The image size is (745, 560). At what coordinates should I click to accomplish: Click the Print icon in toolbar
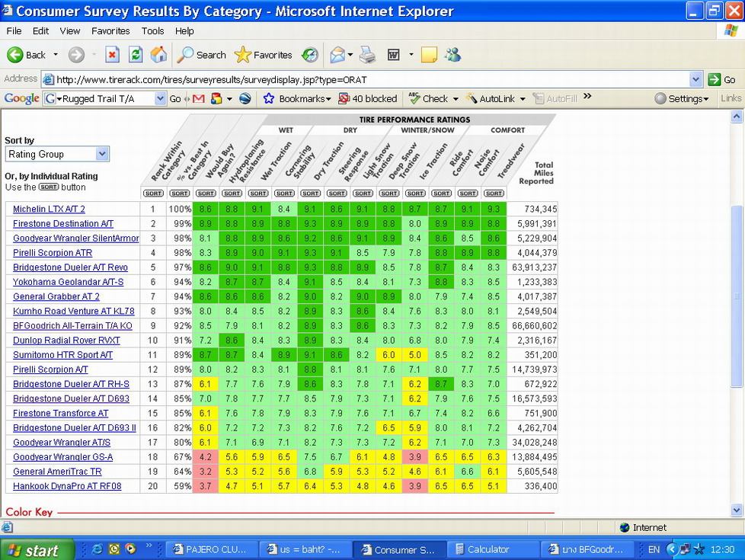coord(367,55)
